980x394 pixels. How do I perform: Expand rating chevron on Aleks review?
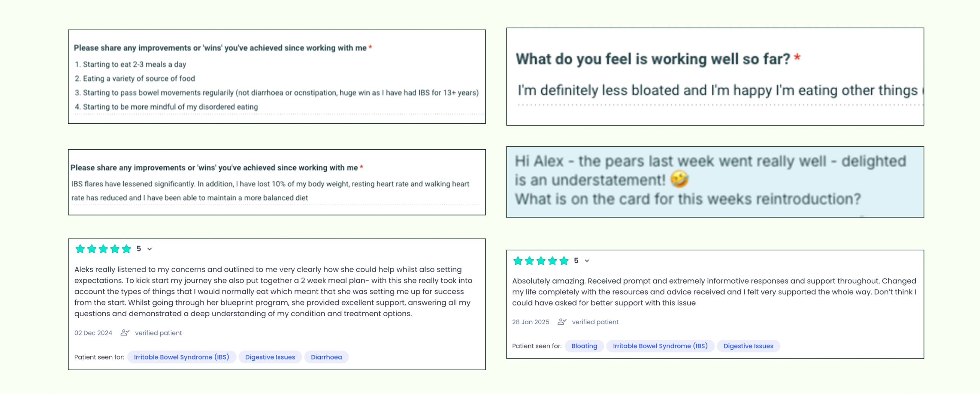click(x=150, y=249)
